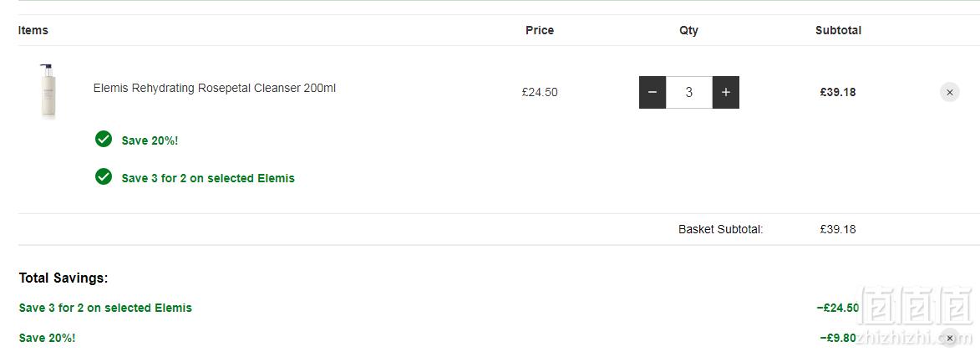Click the green checkmark beside Save 3 for 2
This screenshot has width=980, height=352.
[104, 177]
